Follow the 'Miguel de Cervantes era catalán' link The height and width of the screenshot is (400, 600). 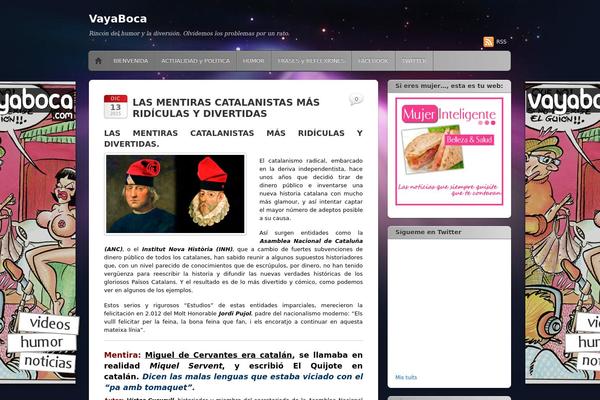[x=219, y=355]
